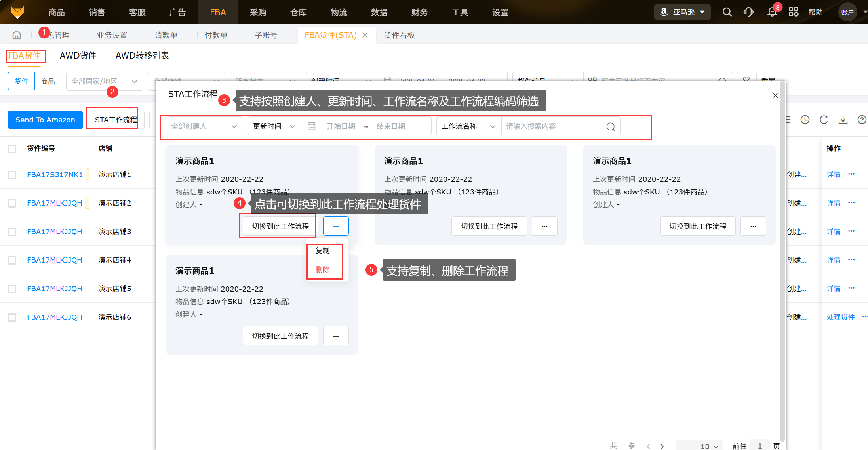The height and width of the screenshot is (450, 868).
Task: Click the home icon tab
Action: coord(17,35)
